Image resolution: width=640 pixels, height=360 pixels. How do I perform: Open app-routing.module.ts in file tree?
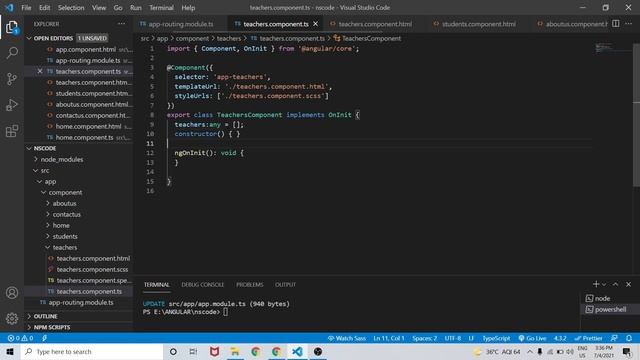click(81, 303)
